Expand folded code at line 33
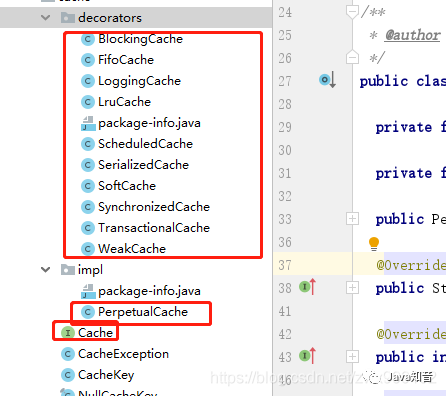446x396 pixels. coord(352,219)
